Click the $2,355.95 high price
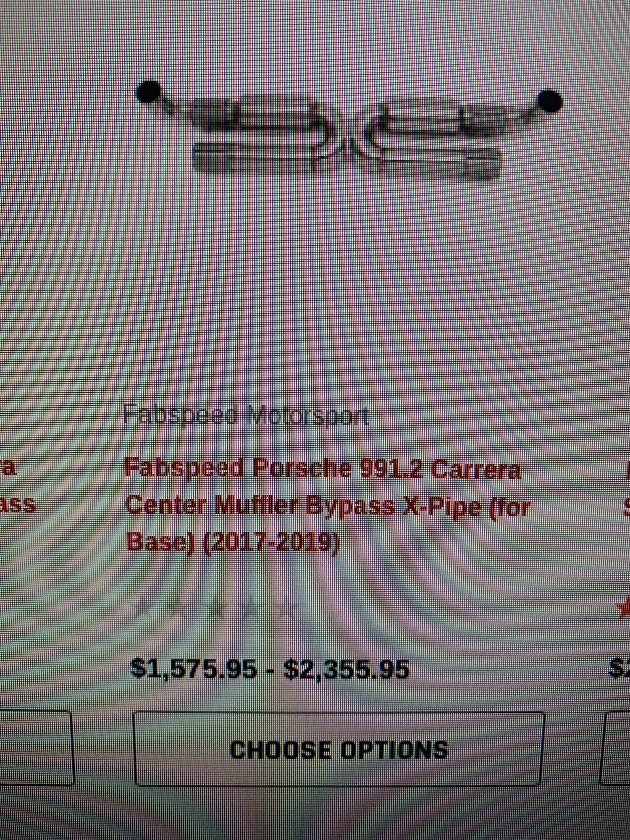The image size is (630, 840). coord(347,669)
